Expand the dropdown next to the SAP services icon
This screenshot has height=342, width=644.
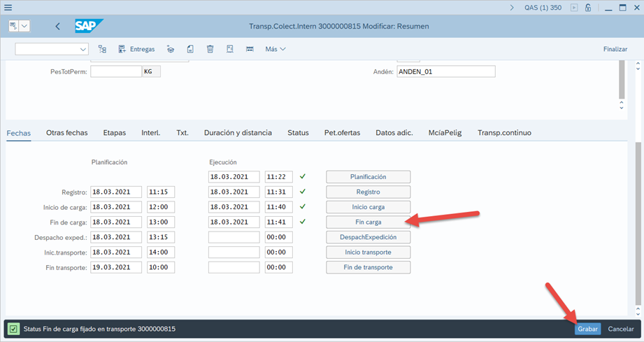tap(25, 26)
